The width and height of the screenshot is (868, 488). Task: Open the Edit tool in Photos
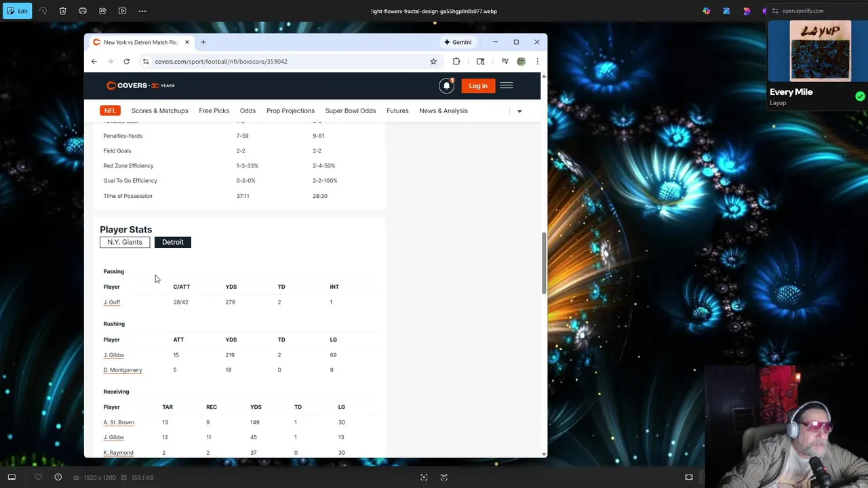coord(17,11)
